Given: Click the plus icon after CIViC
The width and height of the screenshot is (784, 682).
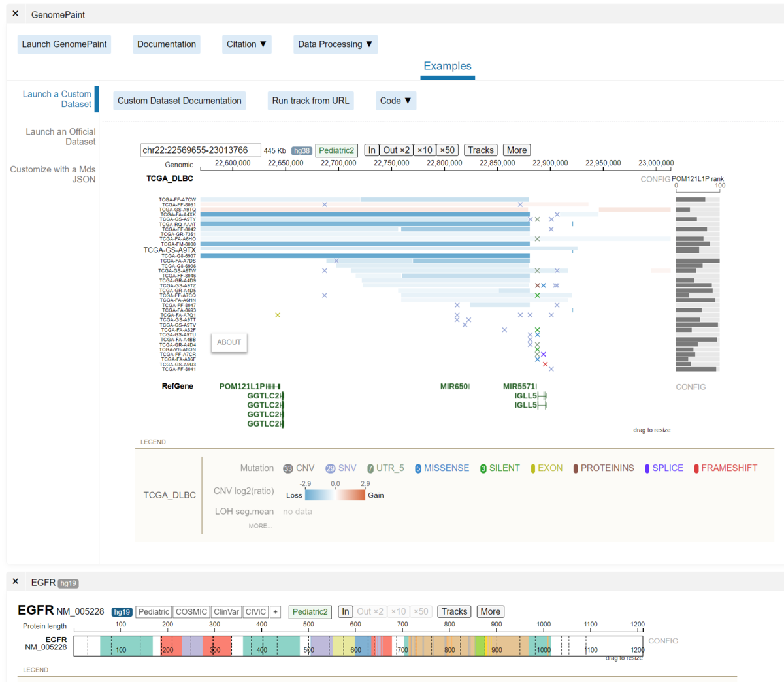Looking at the screenshot, I should (x=276, y=612).
